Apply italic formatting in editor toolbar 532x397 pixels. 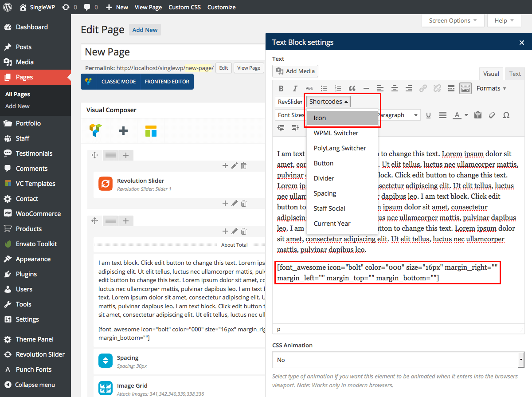pyautogui.click(x=295, y=88)
